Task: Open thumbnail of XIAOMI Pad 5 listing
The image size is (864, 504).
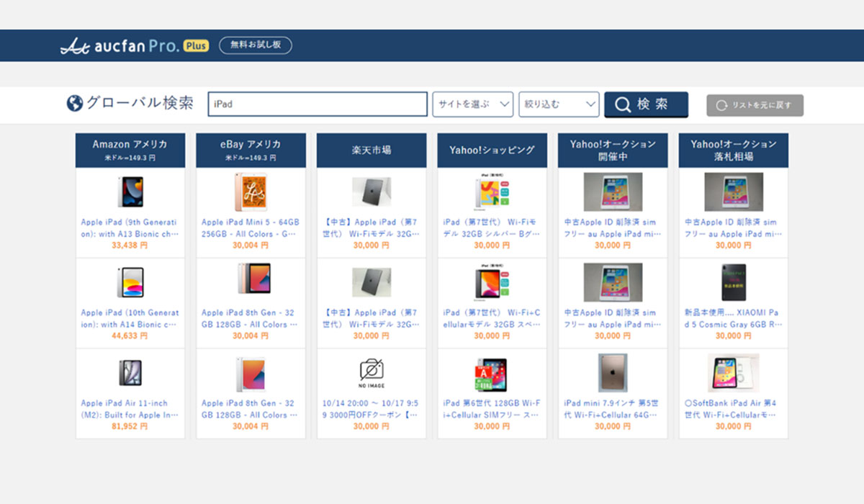Action: tap(734, 282)
